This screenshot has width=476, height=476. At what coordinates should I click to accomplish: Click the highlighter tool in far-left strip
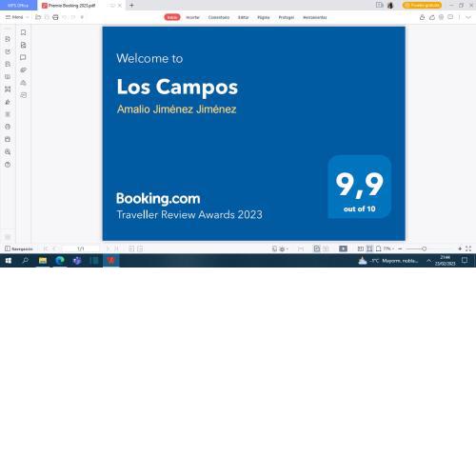[8, 102]
